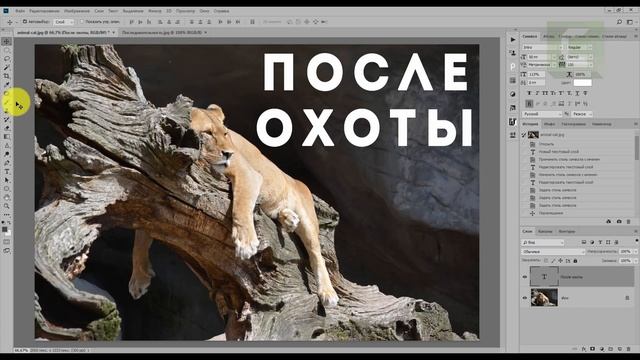This screenshot has width=640, height=360.
Task: Select the Lasso tool
Action: click(x=7, y=59)
